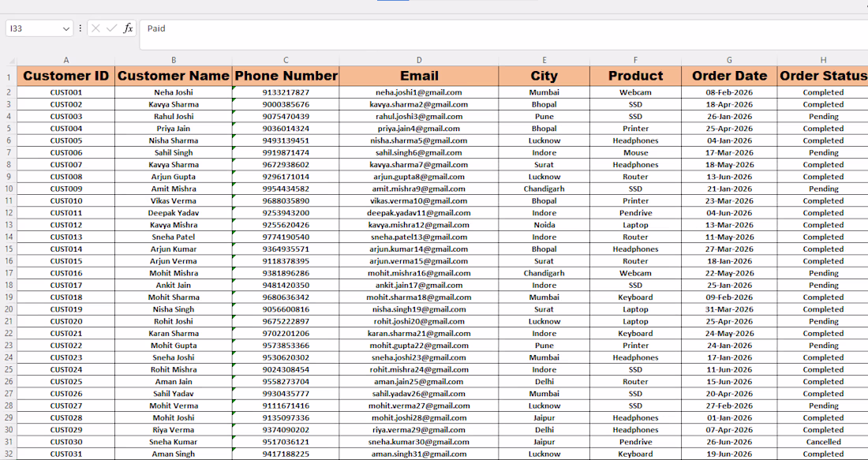Select column D header
Screen dimensions: 868x460
point(418,60)
